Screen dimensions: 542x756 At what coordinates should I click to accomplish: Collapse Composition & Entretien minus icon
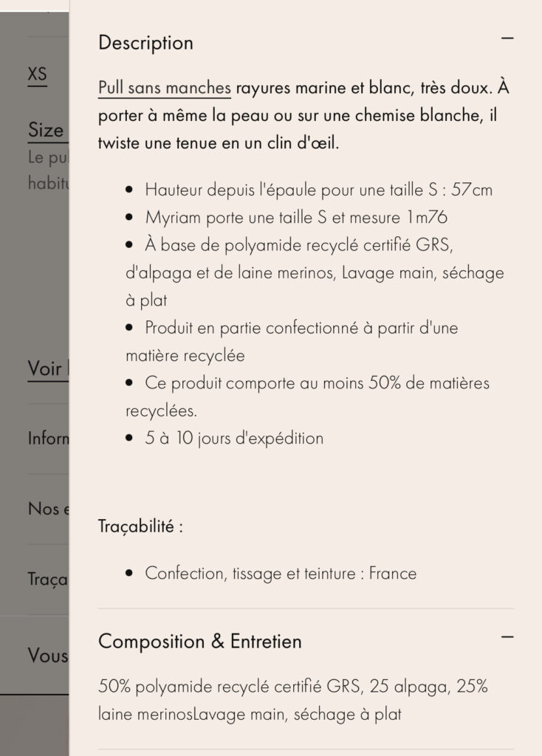(507, 636)
